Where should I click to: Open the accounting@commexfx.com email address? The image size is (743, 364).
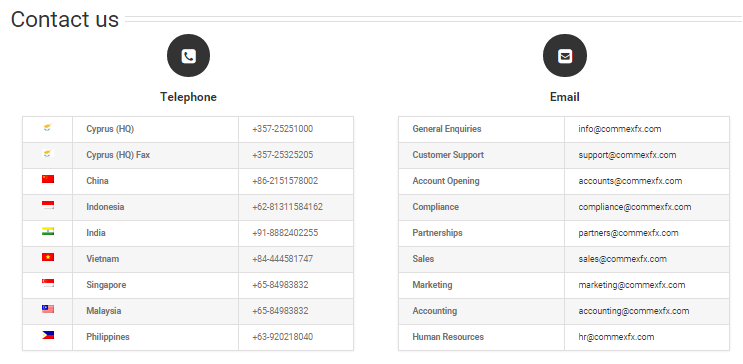pos(634,311)
